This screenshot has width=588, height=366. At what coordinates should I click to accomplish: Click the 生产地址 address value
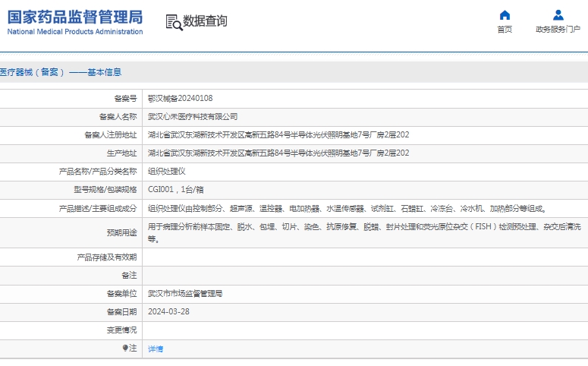point(278,153)
